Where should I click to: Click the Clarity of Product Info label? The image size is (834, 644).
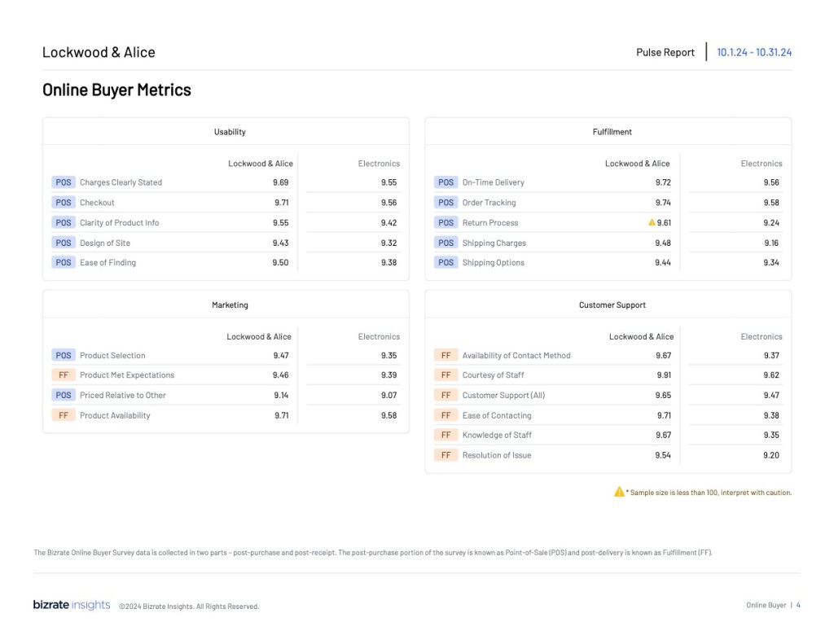119,223
